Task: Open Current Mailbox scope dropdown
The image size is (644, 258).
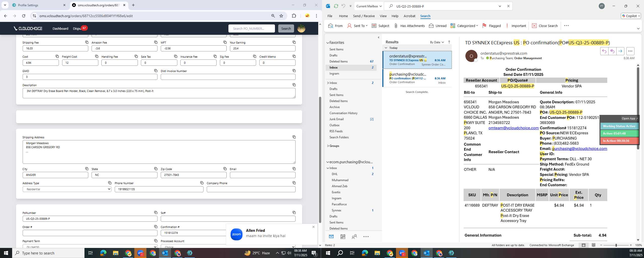Action: (369, 6)
